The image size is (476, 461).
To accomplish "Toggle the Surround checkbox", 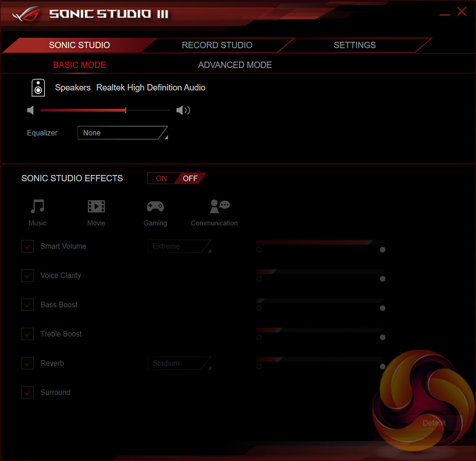I will pos(27,392).
